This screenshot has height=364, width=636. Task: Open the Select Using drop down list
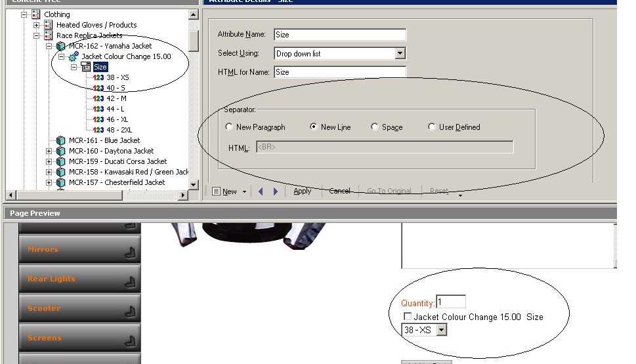pyautogui.click(x=400, y=54)
